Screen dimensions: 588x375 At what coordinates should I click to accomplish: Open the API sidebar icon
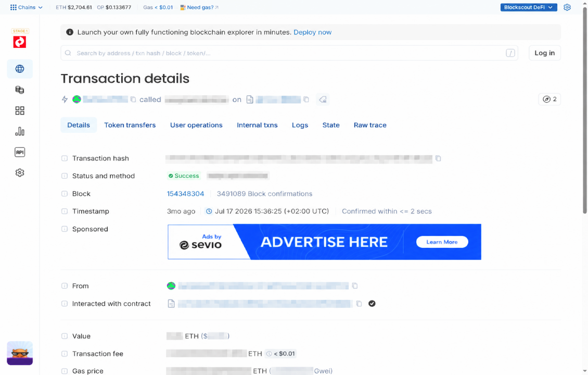point(20,152)
